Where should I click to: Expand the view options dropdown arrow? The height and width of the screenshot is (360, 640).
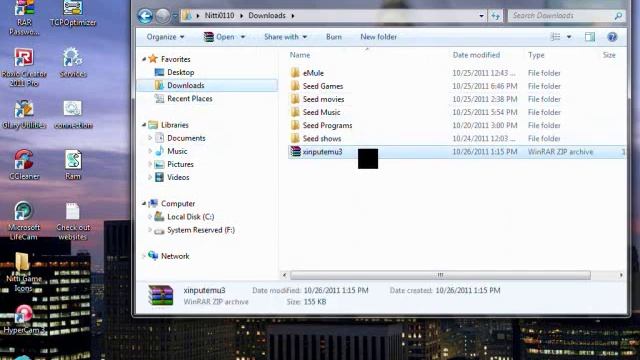click(569, 37)
